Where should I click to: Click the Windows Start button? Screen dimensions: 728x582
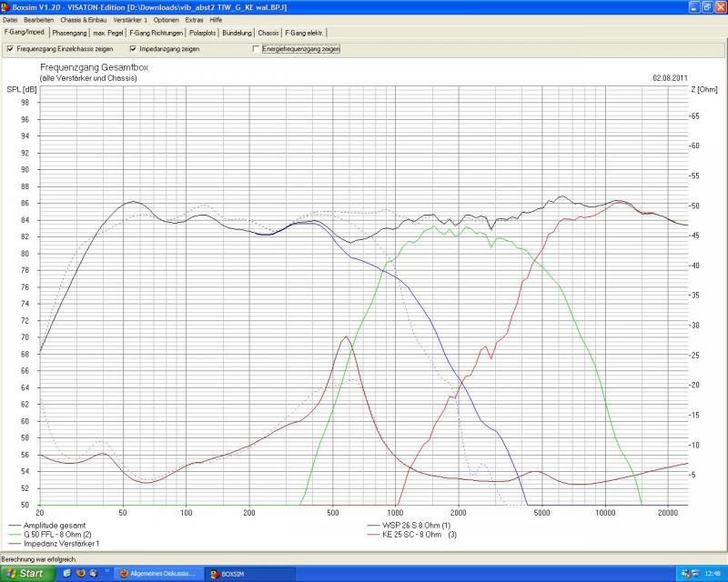coord(25,574)
